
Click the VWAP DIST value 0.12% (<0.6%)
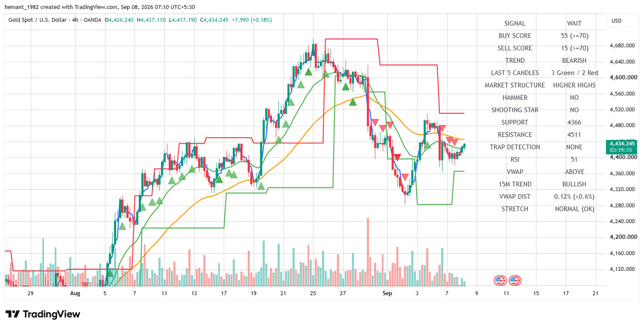574,197
